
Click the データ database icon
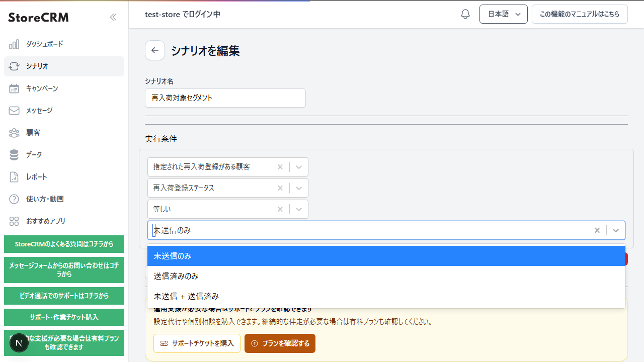pyautogui.click(x=14, y=155)
